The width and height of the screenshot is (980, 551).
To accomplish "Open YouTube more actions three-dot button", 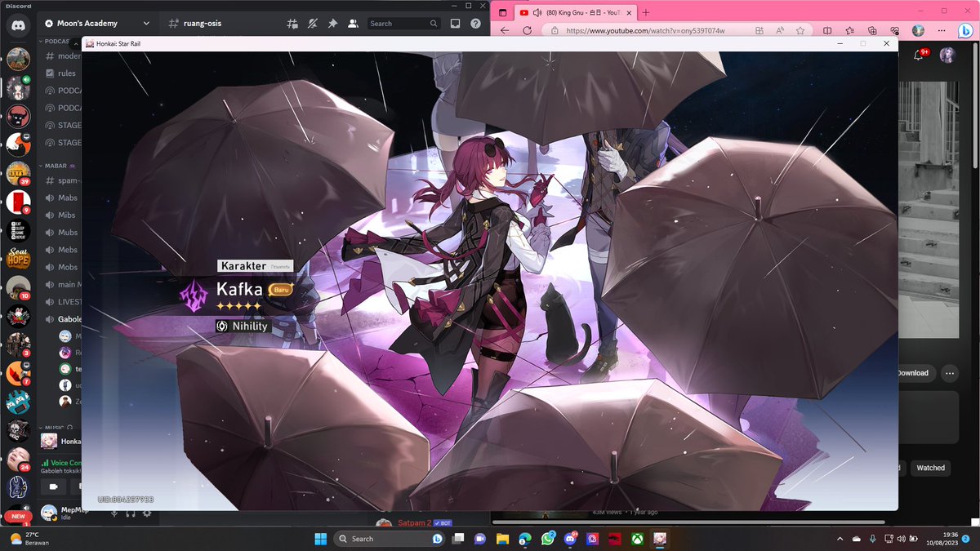I will point(949,373).
